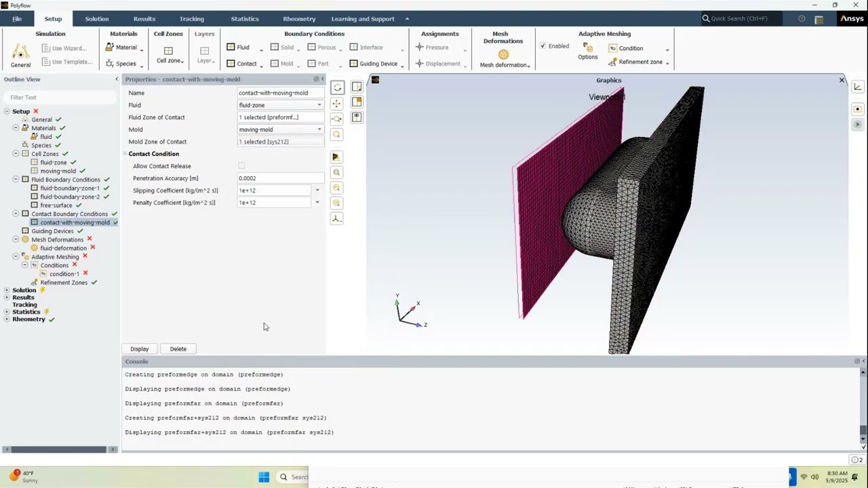Click the highlighted viewport pane icon
The image size is (868, 488).
(357, 102)
